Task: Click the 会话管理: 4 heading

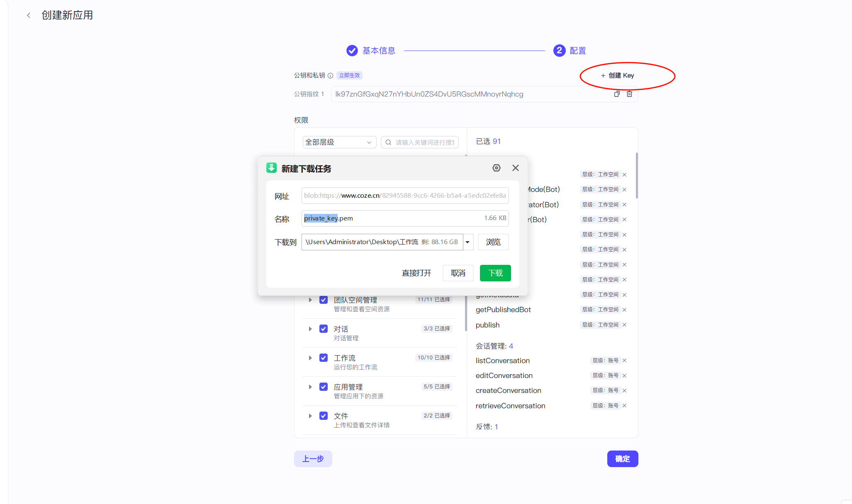Action: pyautogui.click(x=494, y=346)
